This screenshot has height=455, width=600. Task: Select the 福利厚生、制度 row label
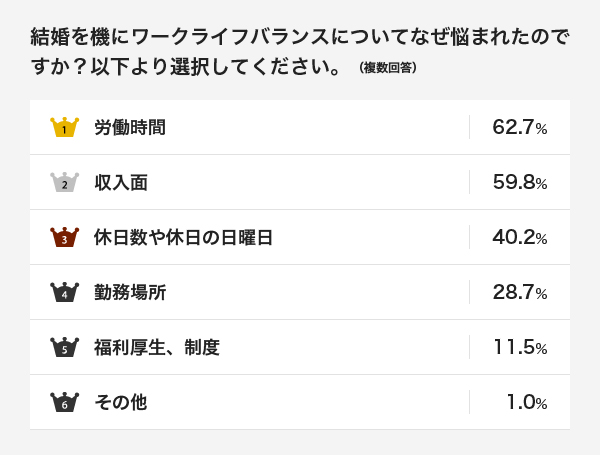(157, 347)
